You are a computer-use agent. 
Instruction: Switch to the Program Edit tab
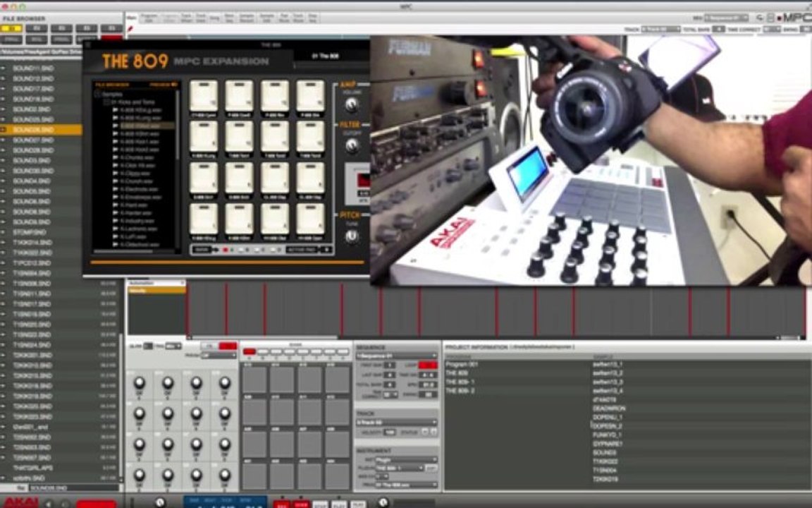pos(149,18)
